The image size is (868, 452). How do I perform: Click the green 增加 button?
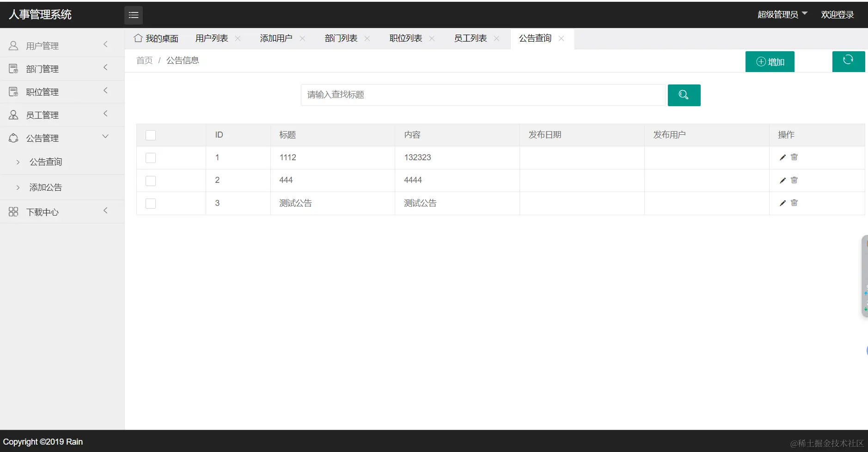[770, 62]
